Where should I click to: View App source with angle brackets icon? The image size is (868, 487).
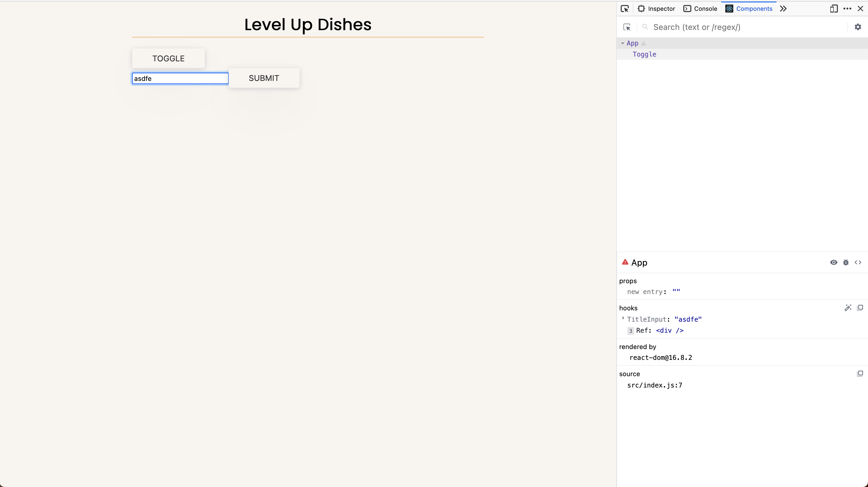pos(858,263)
